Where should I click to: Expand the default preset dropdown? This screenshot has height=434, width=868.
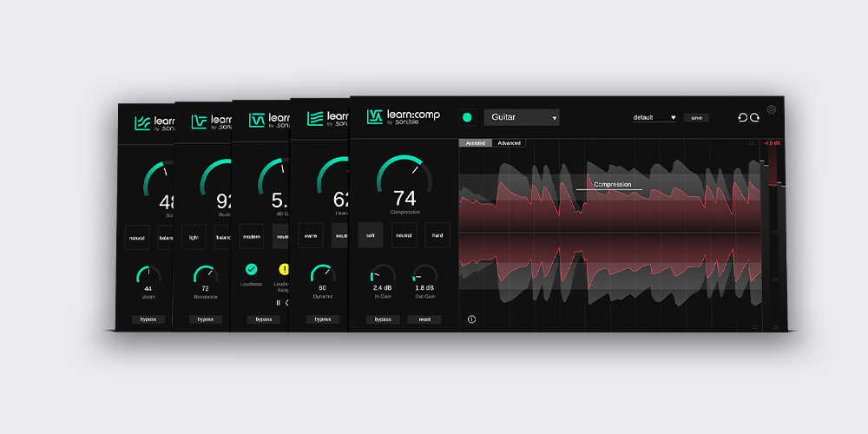pyautogui.click(x=654, y=117)
